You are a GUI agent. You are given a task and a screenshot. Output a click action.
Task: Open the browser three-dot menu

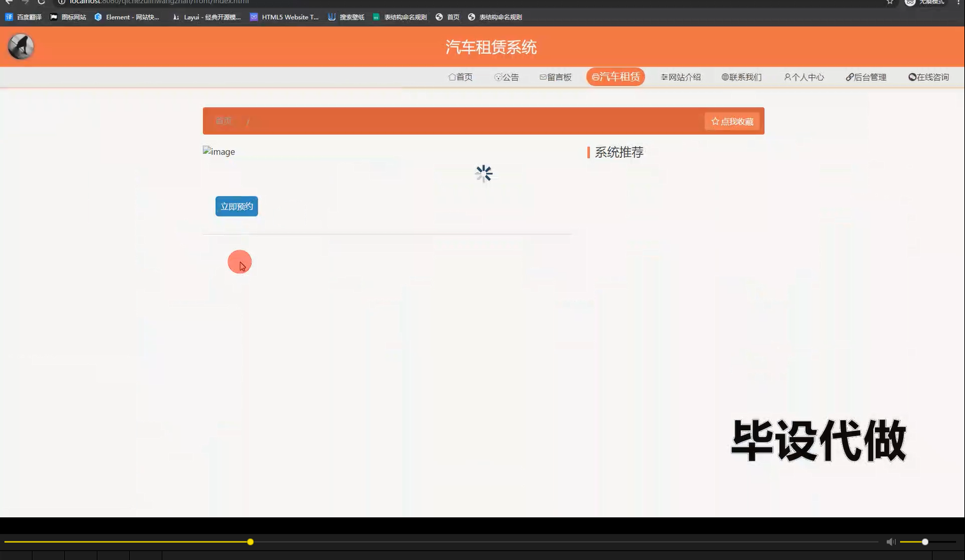click(x=959, y=3)
